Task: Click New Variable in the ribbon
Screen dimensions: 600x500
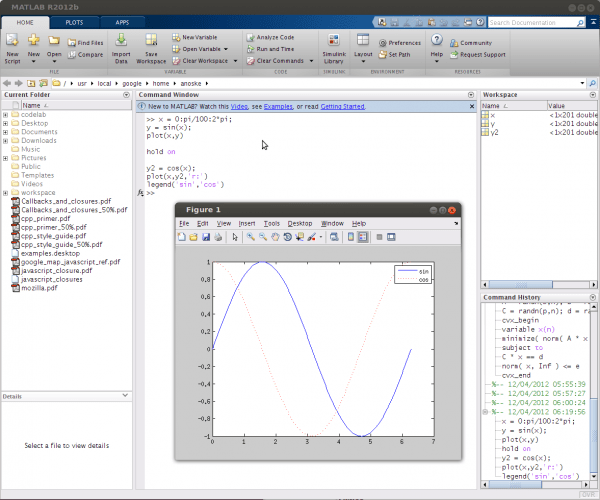Action: tap(195, 37)
